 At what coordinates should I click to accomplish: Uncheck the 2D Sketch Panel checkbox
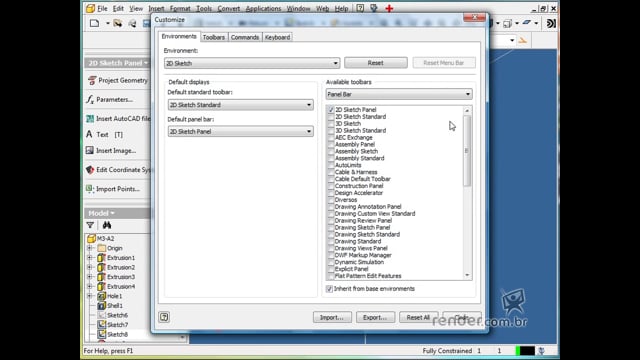click(331, 110)
